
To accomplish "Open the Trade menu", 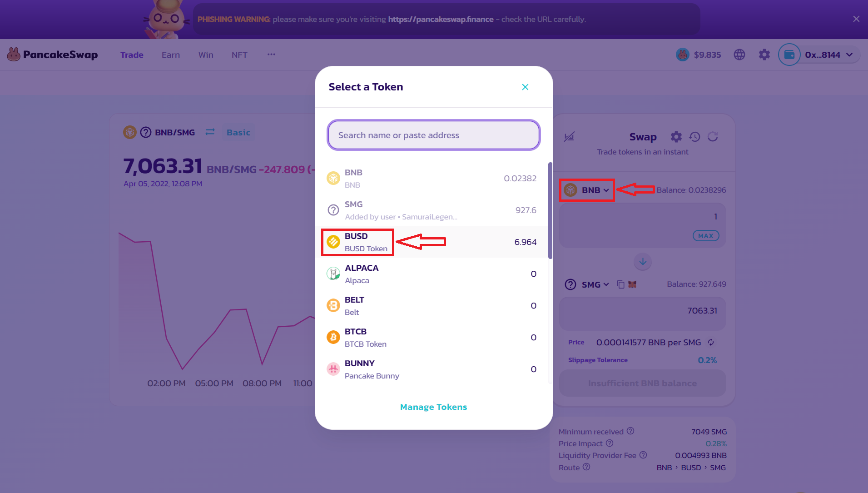I will (x=132, y=55).
